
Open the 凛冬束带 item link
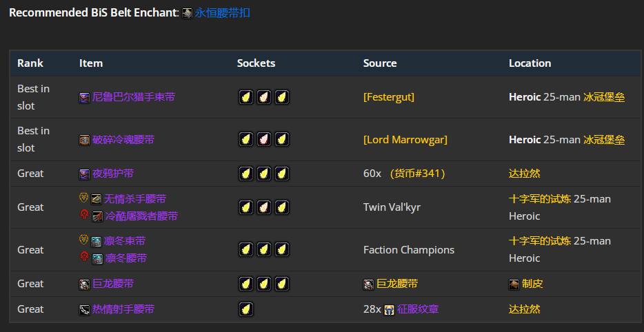(x=125, y=241)
